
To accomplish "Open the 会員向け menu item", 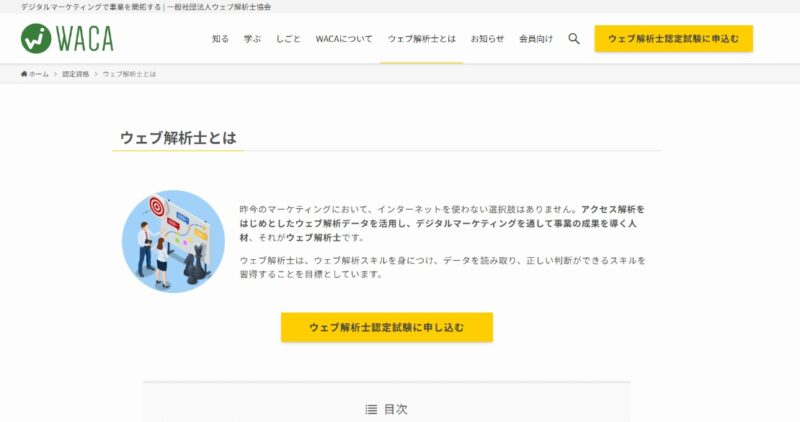I will point(536,39).
